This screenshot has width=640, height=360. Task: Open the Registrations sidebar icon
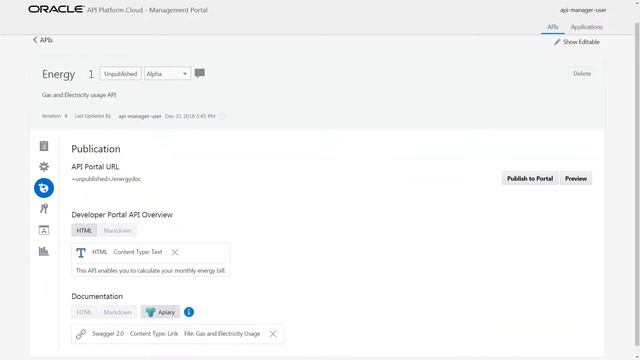[x=44, y=230]
